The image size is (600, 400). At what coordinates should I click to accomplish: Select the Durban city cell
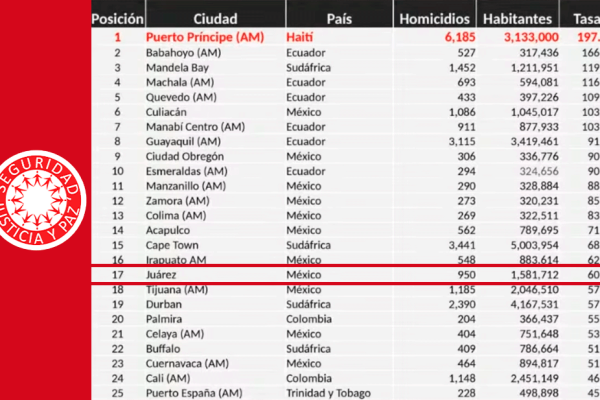pos(167,304)
